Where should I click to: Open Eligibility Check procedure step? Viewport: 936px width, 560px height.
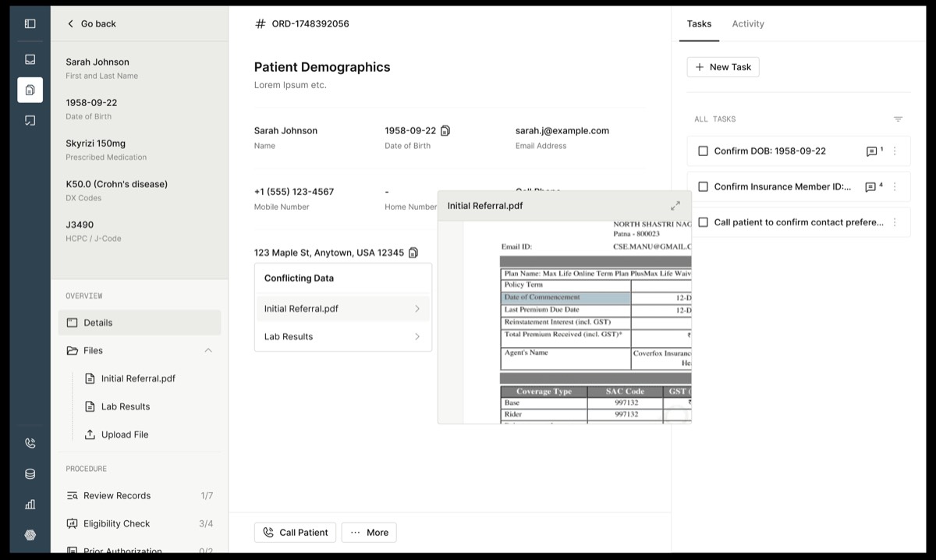click(140, 523)
